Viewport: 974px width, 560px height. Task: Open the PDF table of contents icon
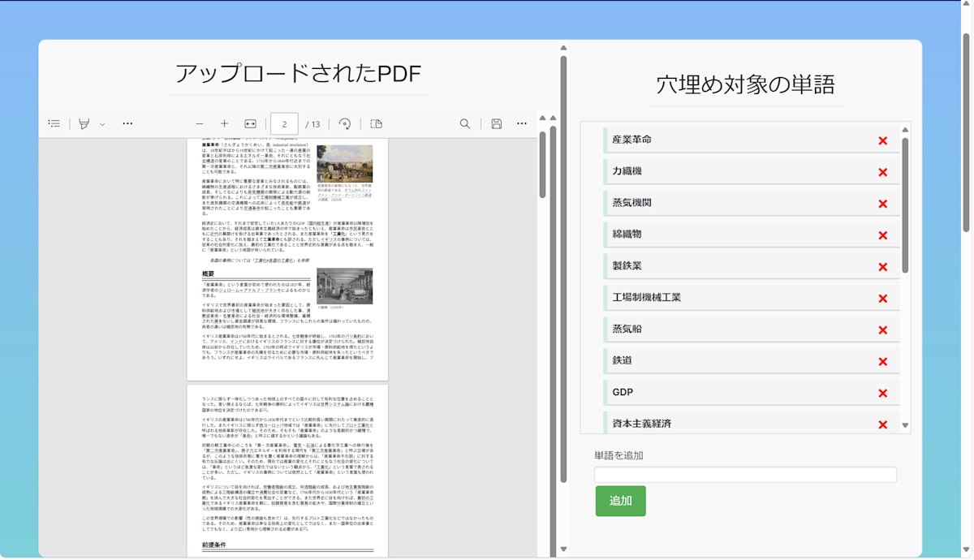click(x=54, y=123)
